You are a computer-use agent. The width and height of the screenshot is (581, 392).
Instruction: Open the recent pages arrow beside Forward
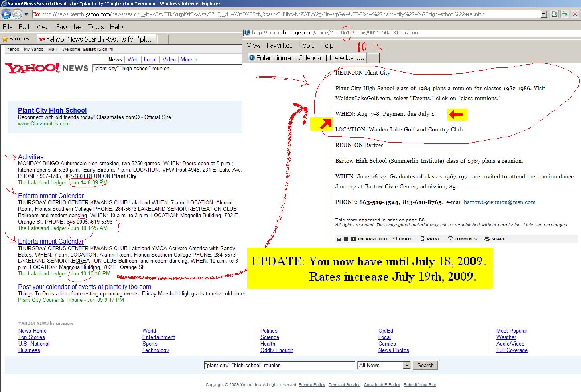[x=26, y=14]
